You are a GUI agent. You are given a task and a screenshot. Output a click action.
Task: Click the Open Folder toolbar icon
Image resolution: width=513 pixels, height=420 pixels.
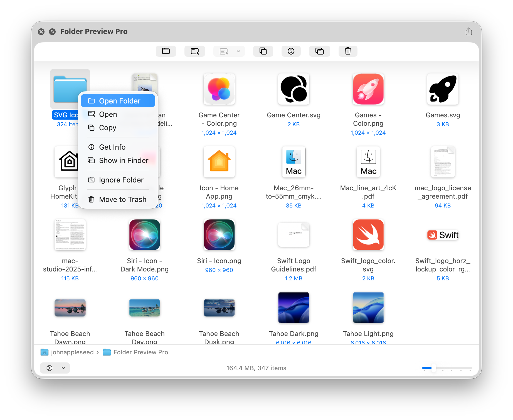pyautogui.click(x=166, y=51)
